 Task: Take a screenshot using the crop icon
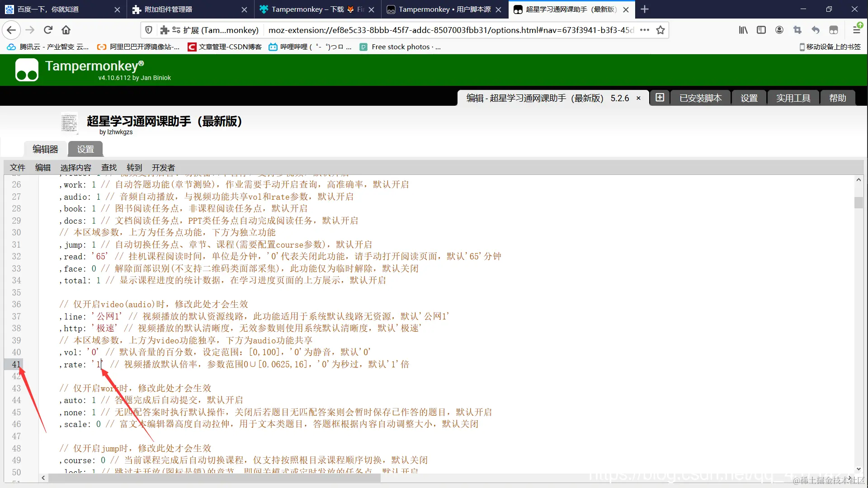pos(798,30)
